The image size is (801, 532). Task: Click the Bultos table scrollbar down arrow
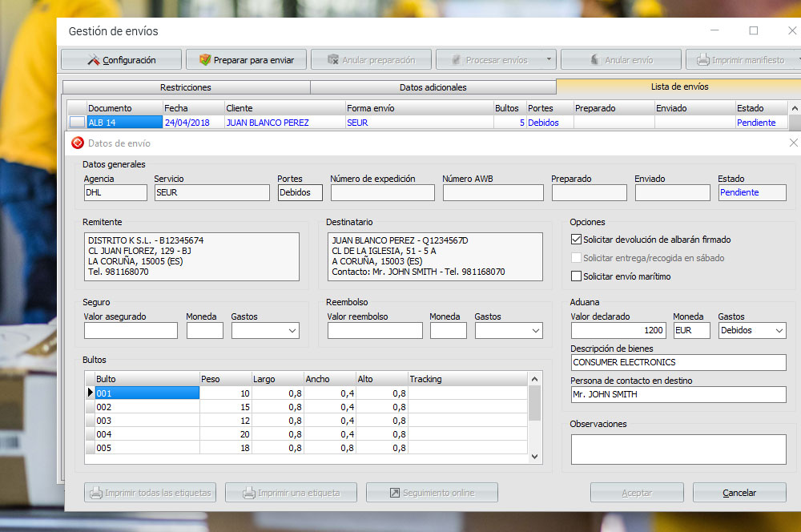[x=535, y=457]
